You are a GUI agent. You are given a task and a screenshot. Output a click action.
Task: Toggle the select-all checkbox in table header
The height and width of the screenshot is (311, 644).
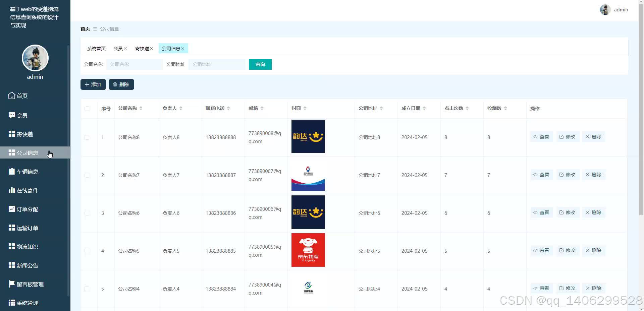[87, 109]
